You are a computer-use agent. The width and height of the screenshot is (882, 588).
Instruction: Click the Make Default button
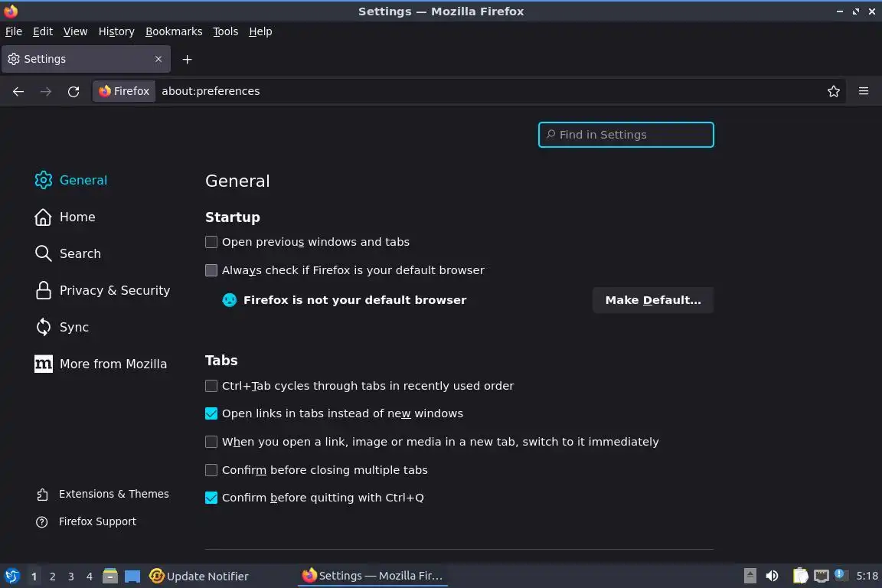(x=653, y=300)
